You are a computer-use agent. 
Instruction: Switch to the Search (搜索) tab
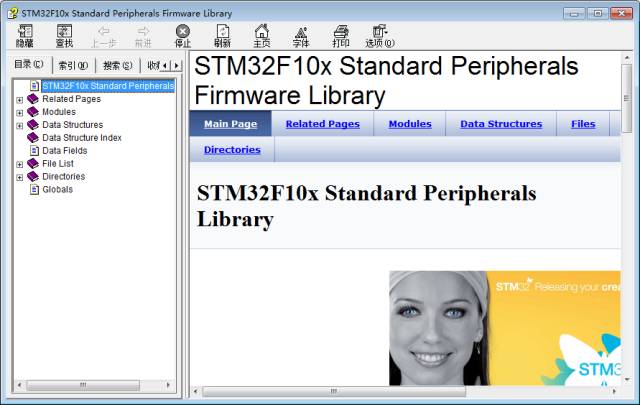coord(117,65)
